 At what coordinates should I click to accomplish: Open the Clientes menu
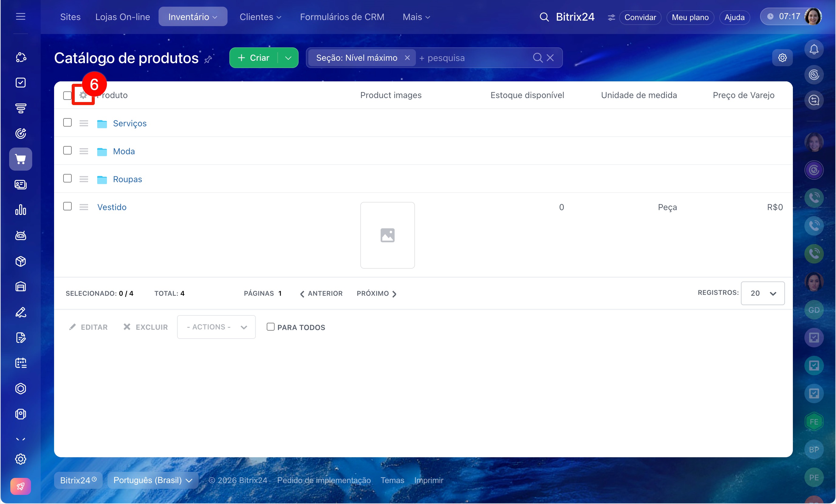(x=260, y=17)
